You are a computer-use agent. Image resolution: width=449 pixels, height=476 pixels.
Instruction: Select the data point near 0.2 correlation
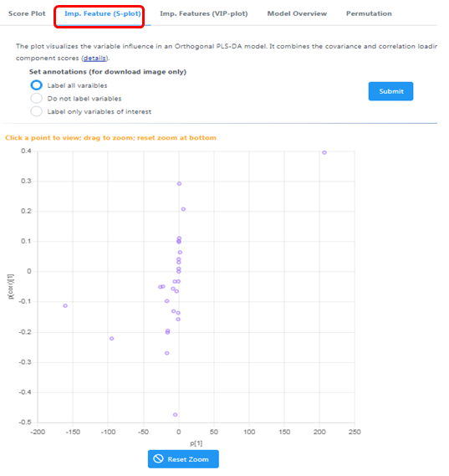(183, 209)
